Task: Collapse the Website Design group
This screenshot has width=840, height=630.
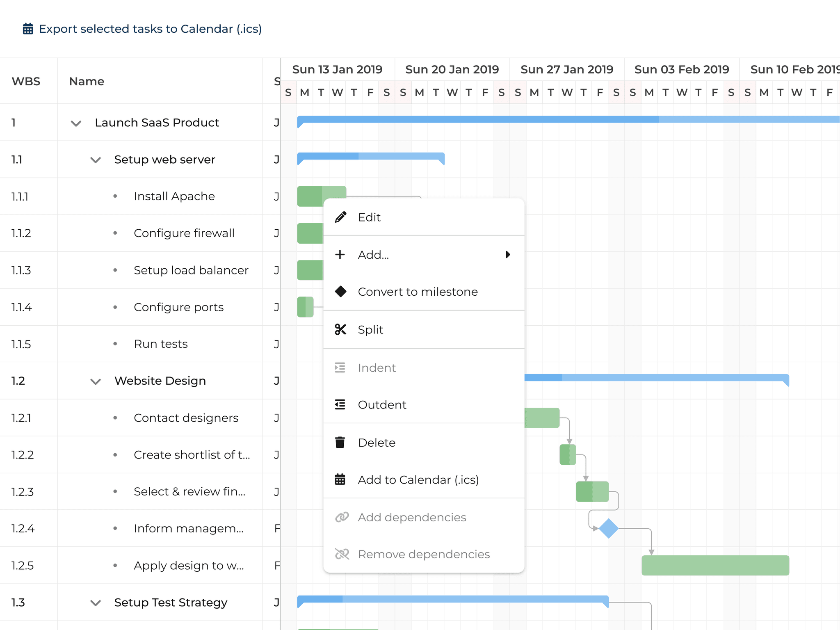Action: (x=95, y=381)
